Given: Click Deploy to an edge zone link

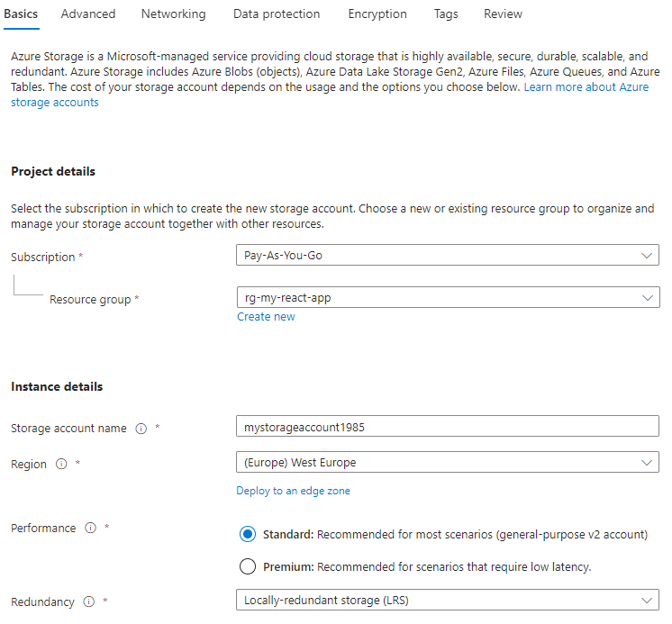Looking at the screenshot, I should pos(293,491).
